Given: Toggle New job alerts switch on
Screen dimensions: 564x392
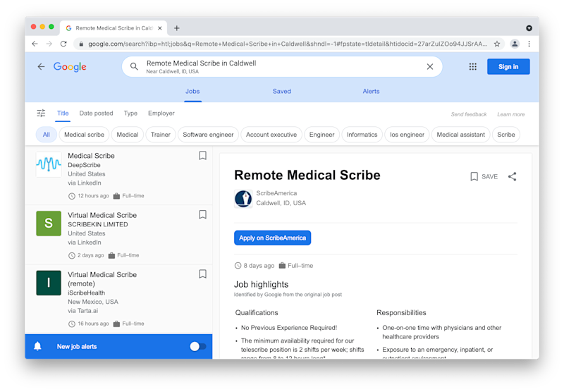Looking at the screenshot, I should click(198, 346).
